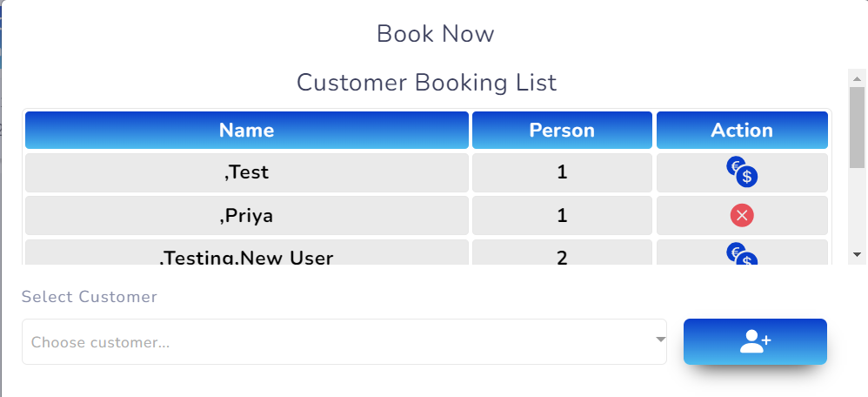
Task: Select the ,Test name cell
Action: (x=247, y=172)
